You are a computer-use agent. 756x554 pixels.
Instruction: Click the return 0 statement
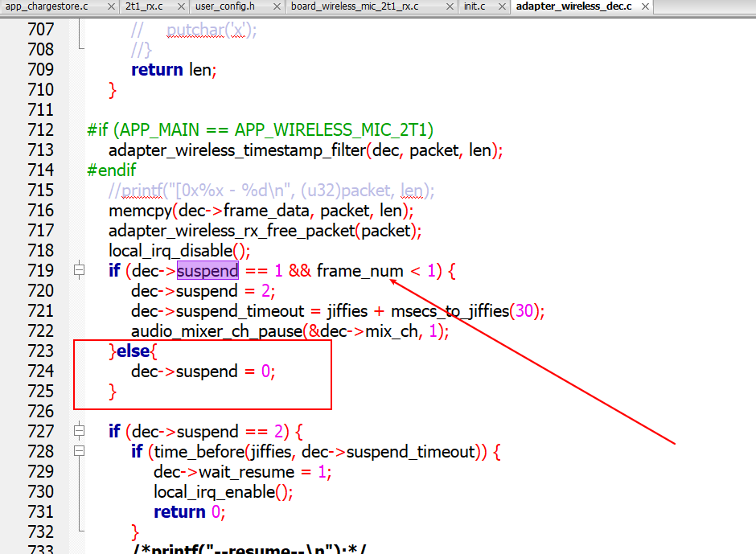click(190, 512)
